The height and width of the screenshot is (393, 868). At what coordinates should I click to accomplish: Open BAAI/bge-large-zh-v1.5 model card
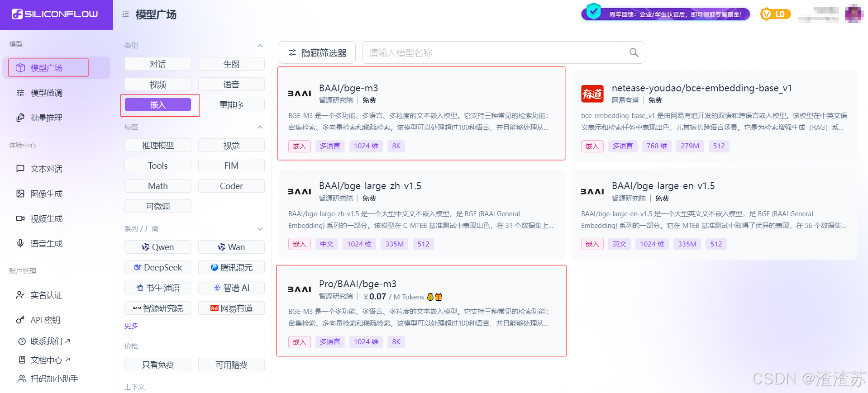[x=421, y=214]
